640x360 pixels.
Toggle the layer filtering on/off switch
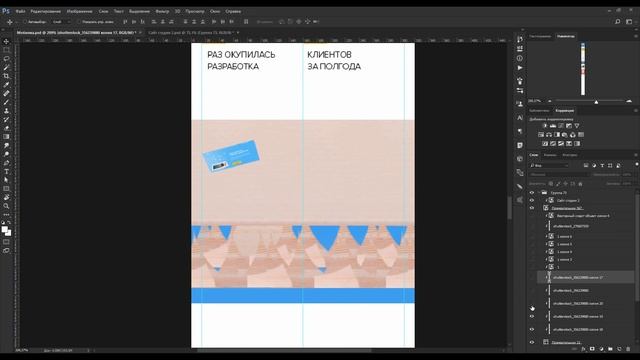click(637, 164)
